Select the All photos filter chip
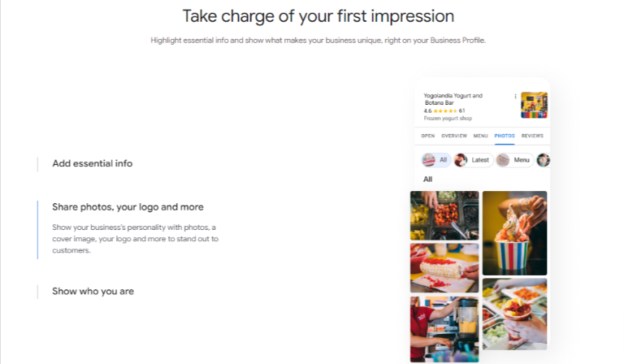This screenshot has height=364, width=624. click(x=435, y=160)
